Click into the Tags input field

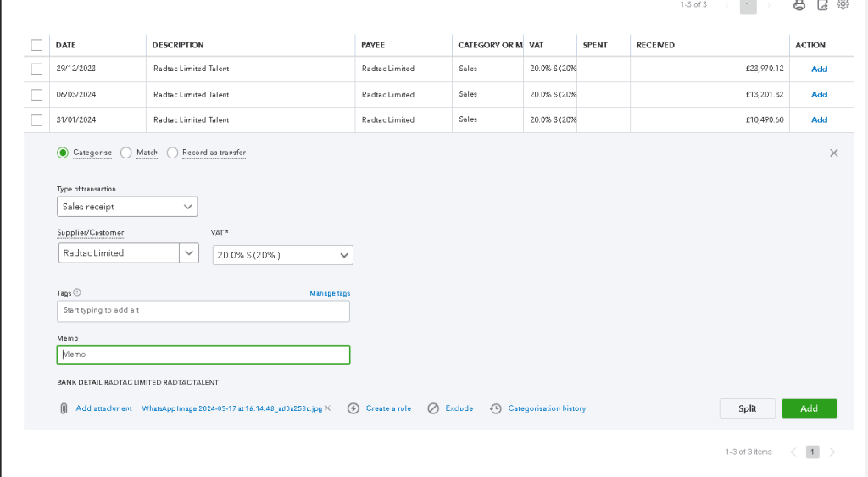pyautogui.click(x=203, y=311)
